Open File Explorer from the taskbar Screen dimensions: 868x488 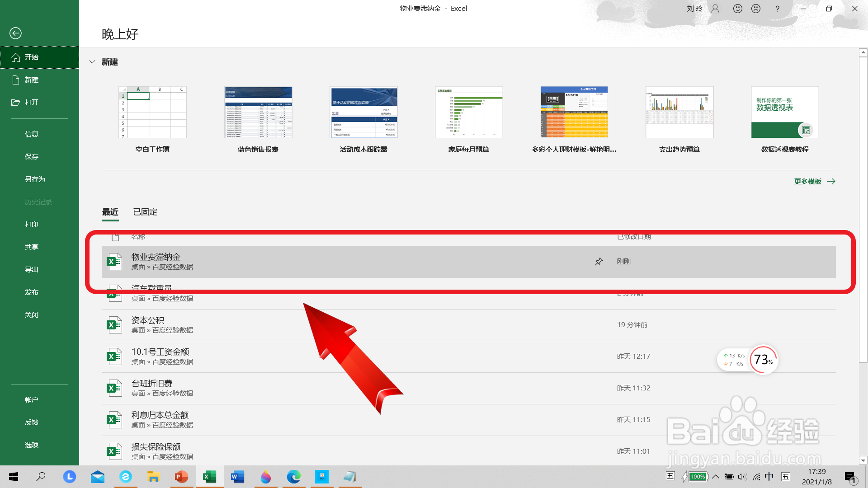click(x=153, y=477)
